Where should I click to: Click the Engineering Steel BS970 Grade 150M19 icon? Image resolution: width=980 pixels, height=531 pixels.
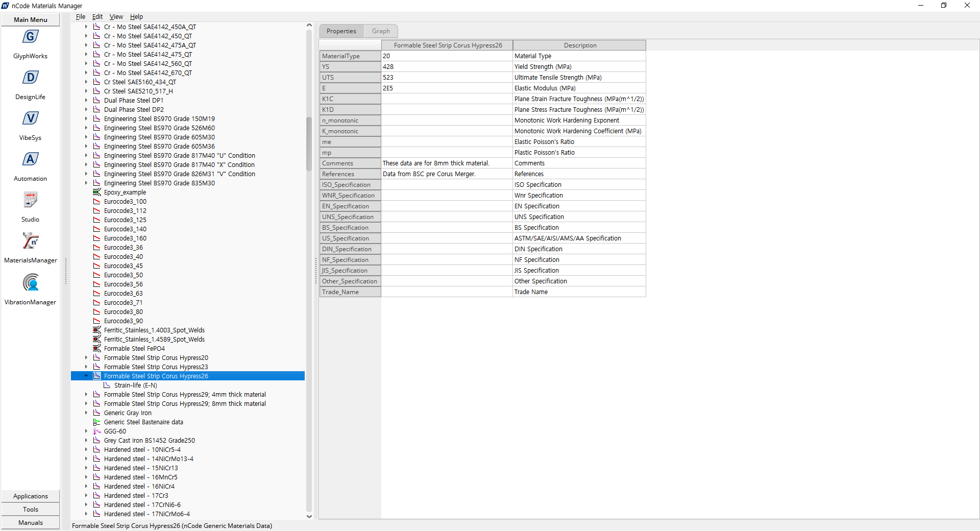(x=97, y=119)
